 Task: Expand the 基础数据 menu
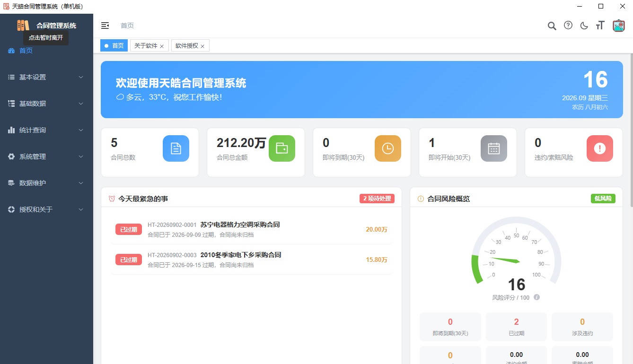pos(46,104)
